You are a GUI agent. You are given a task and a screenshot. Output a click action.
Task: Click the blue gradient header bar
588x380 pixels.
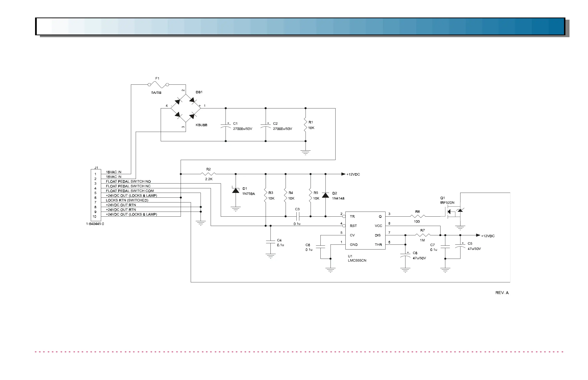[x=300, y=26]
